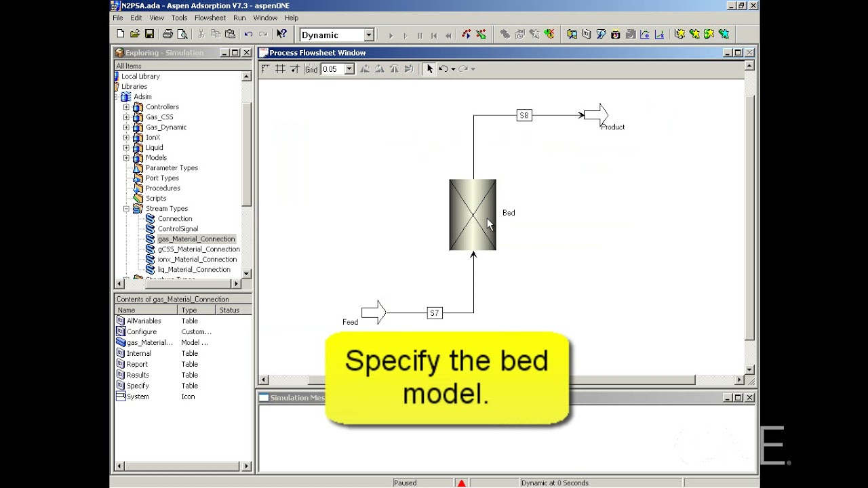Open the run mode Dynamic dropdown
This screenshot has width=868, height=488.
[369, 35]
